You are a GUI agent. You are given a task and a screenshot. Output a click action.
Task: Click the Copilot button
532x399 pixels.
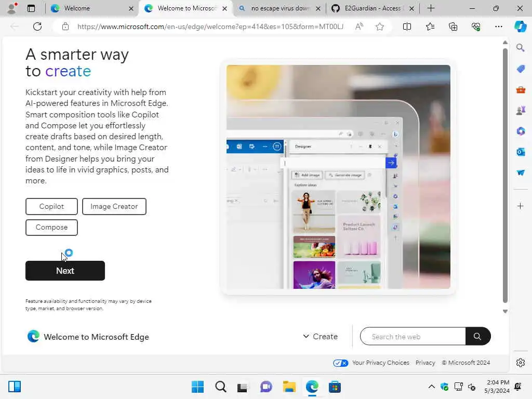pos(51,206)
